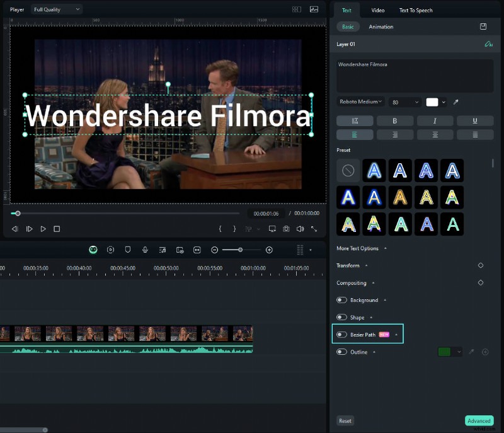Click the marker shield icon in timeline toolbar
Viewport: 504px width, 433px height.
tap(128, 250)
